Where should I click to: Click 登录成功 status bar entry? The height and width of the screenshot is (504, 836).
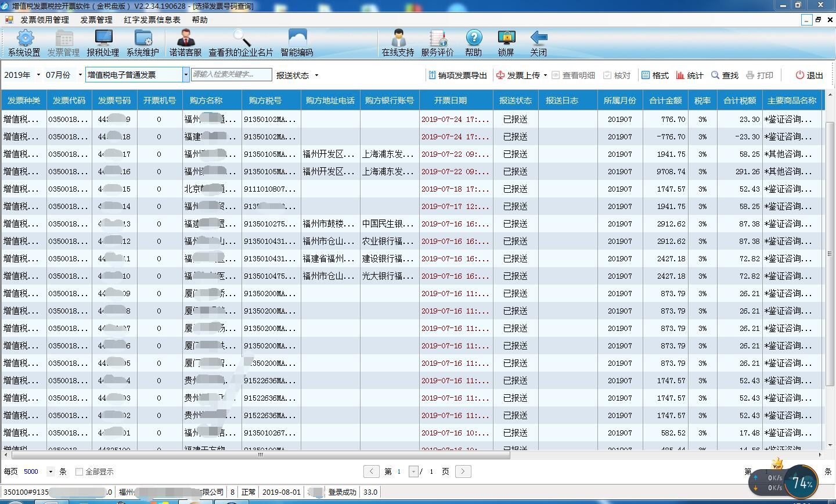343,492
